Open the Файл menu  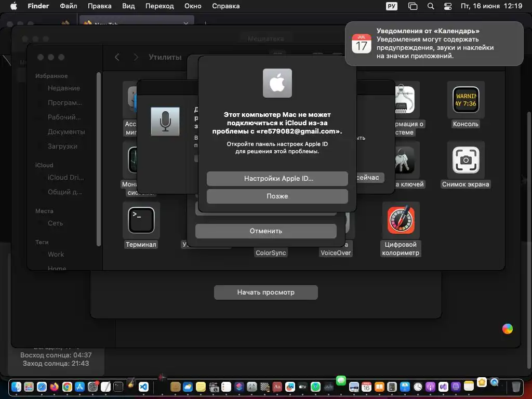[68, 6]
